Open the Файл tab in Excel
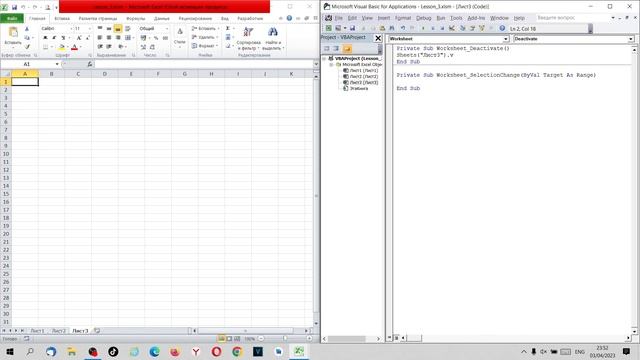Image resolution: width=640 pixels, height=360 pixels. [x=12, y=18]
